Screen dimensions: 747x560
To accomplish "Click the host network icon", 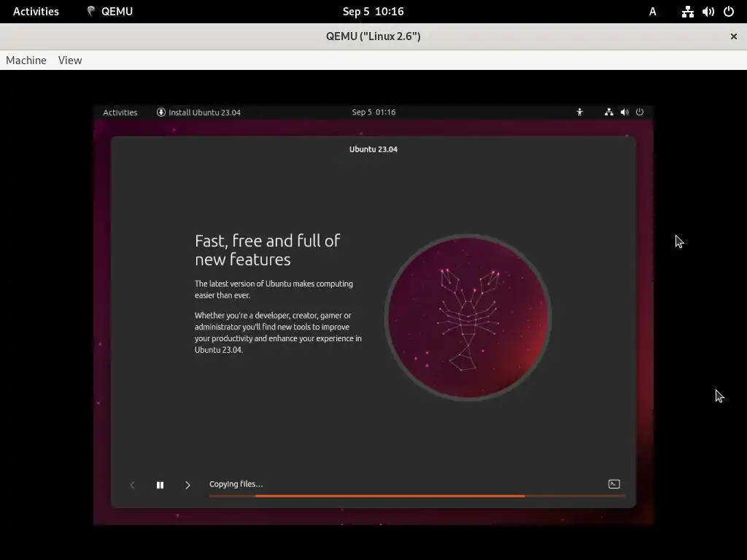I will 687,12.
